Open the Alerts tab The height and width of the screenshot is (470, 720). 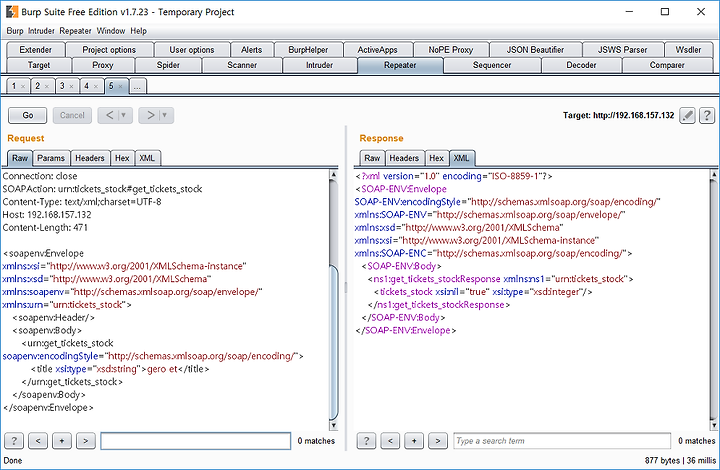coord(252,50)
